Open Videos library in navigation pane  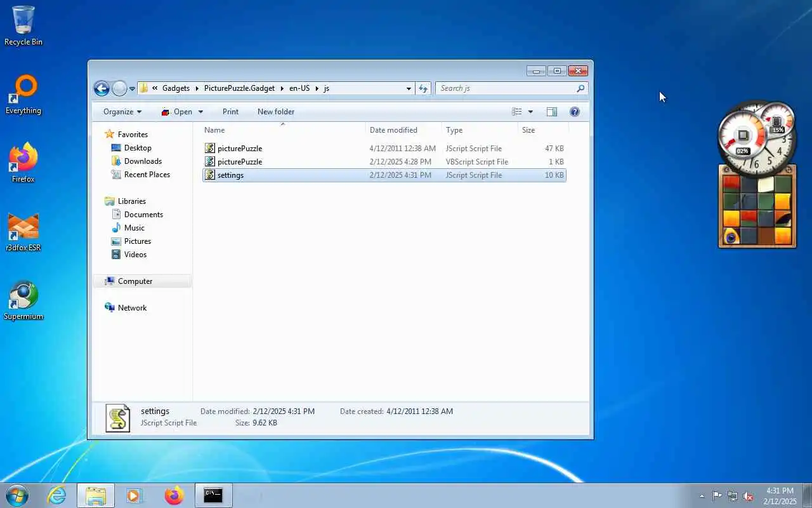[135, 254]
